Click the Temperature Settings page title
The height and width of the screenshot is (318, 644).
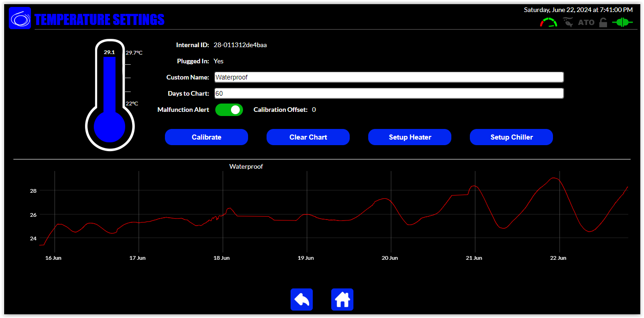[99, 19]
